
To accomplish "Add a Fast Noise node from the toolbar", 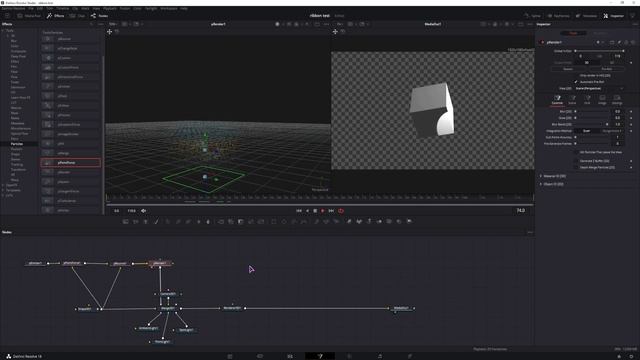I will [x=136, y=221].
